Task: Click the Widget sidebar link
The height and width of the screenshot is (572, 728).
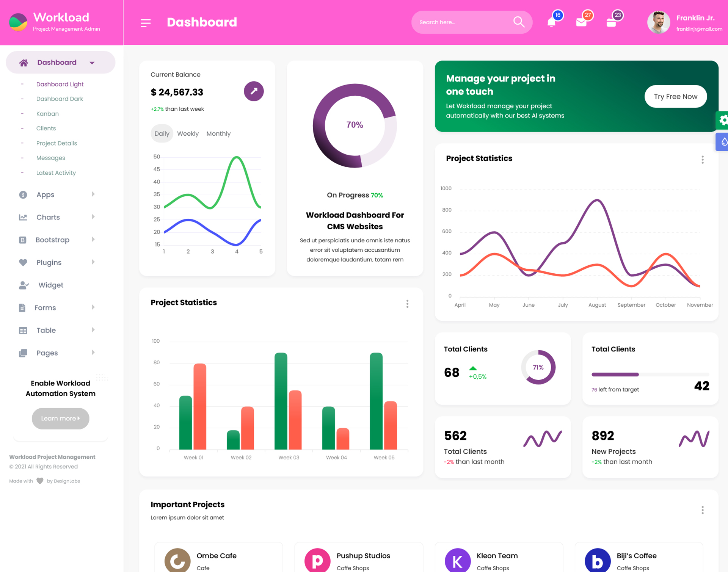Action: [51, 285]
